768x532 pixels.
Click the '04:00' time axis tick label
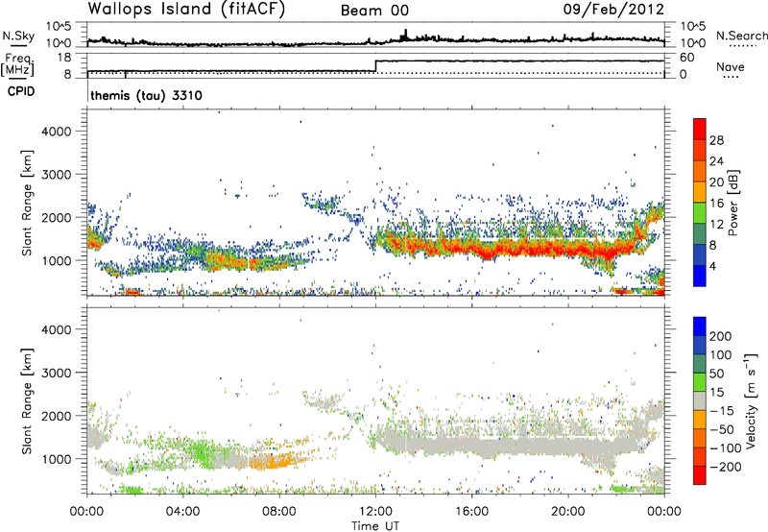pos(183,512)
